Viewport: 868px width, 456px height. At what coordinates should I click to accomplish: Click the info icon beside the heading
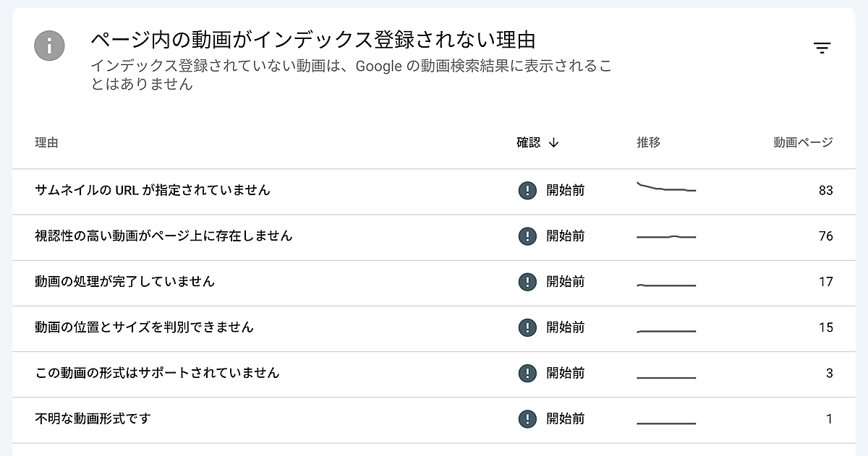(49, 46)
